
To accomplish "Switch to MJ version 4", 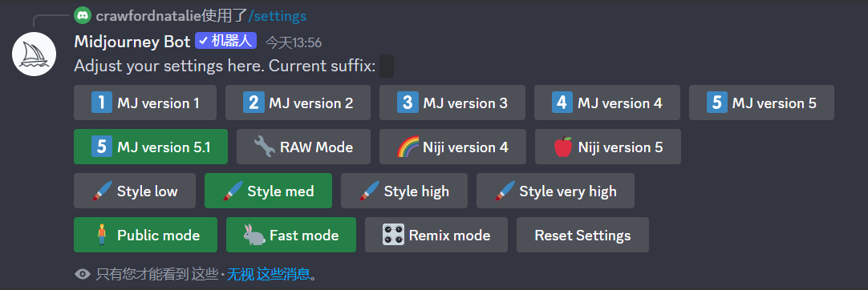I will (x=606, y=103).
